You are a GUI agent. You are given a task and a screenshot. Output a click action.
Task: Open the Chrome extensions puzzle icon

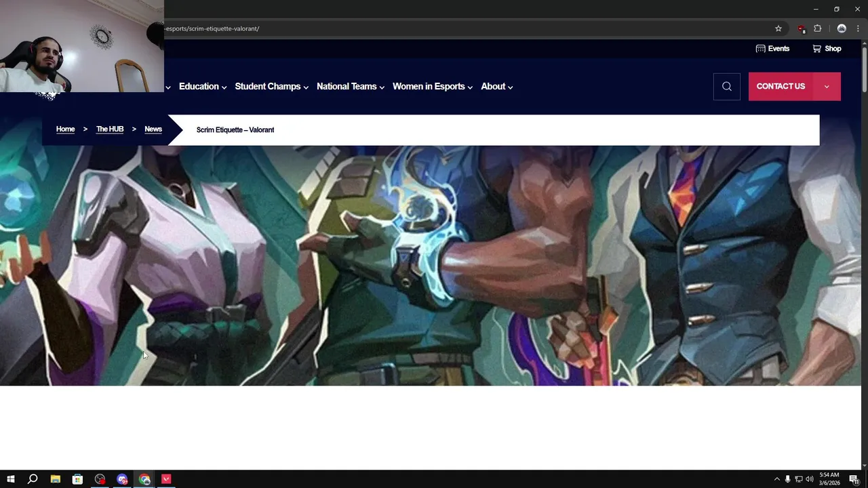[817, 28]
